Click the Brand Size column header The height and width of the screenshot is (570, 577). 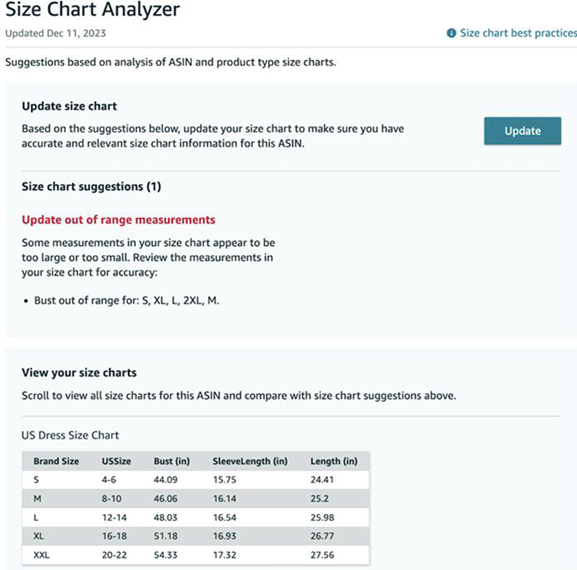pyautogui.click(x=56, y=461)
